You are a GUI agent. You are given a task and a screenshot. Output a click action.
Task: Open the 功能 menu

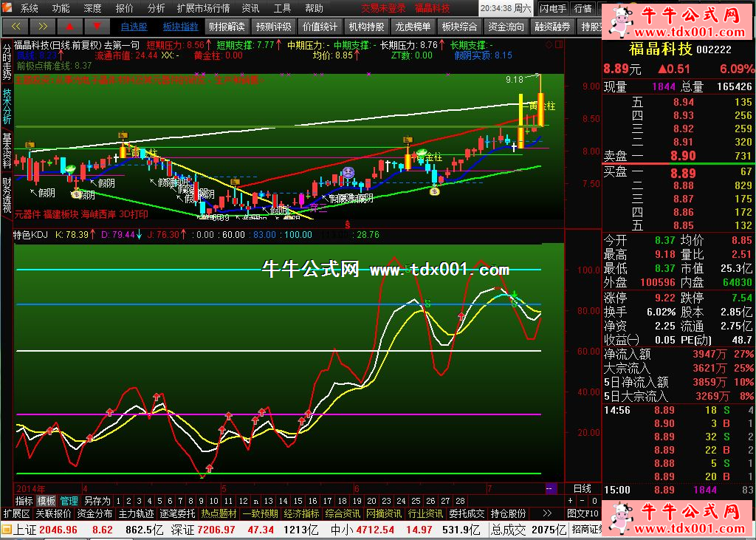(61, 8)
